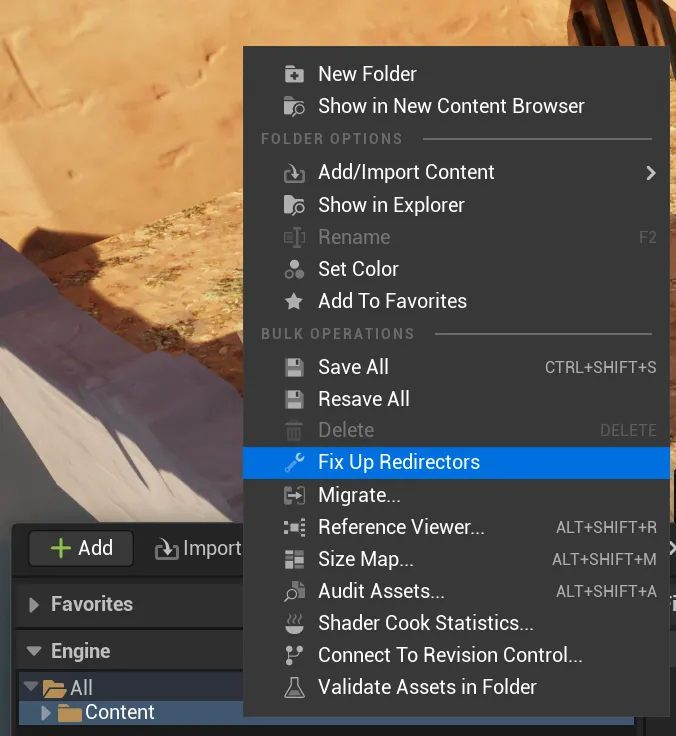Click the Migrate arrow icon
Screen dimensions: 676x736
(x=294, y=496)
